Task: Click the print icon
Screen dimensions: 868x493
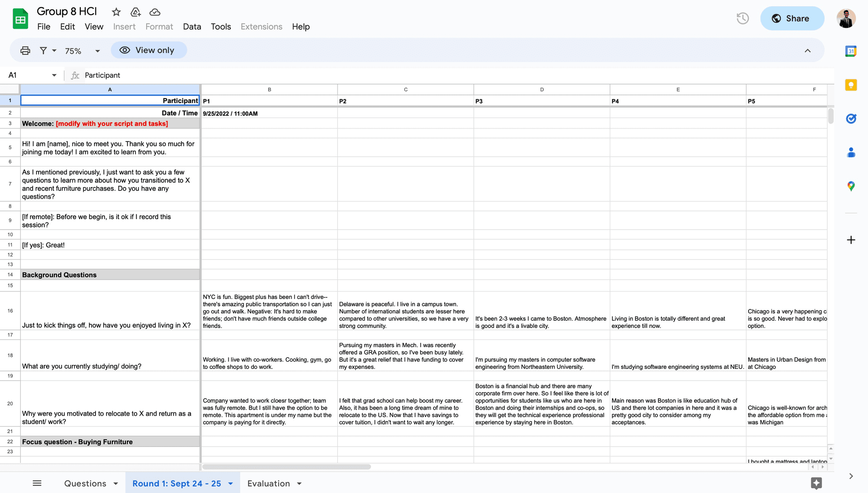Action: 25,50
